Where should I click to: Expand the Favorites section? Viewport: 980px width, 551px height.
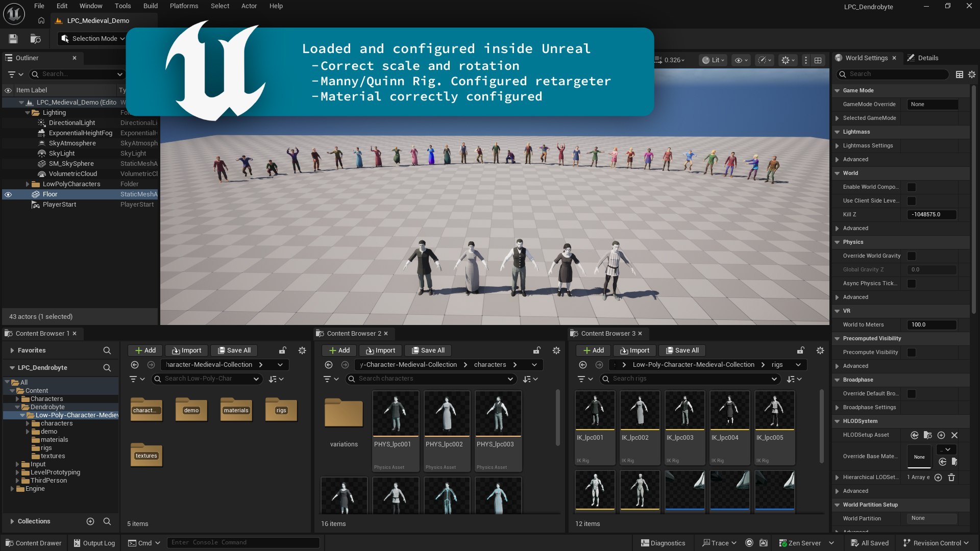[x=12, y=350]
